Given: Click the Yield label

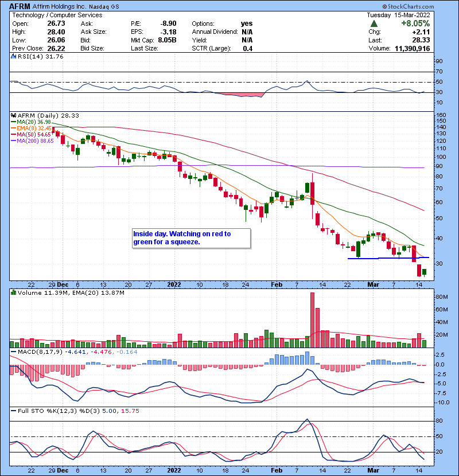Looking at the screenshot, I should click(x=199, y=40).
